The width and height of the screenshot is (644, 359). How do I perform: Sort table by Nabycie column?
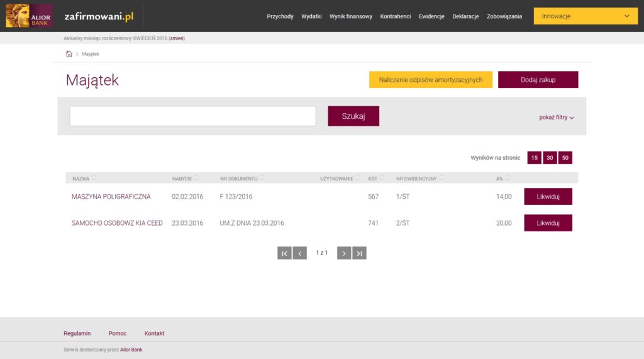185,179
